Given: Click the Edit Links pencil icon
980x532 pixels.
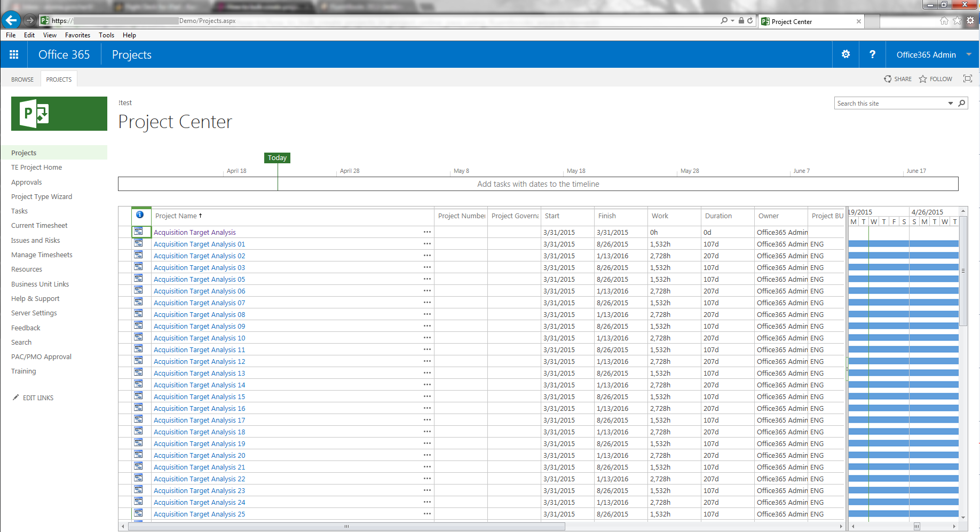Looking at the screenshot, I should [x=16, y=398].
